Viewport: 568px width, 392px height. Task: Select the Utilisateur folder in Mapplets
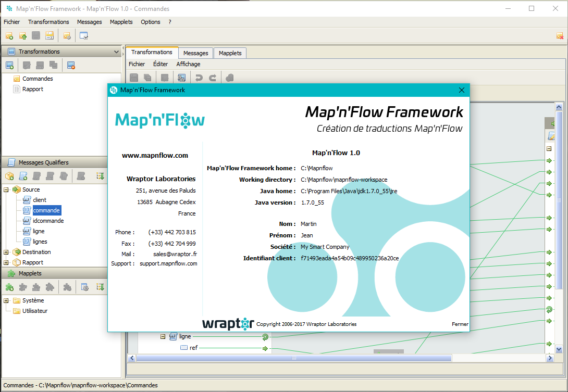tap(35, 311)
